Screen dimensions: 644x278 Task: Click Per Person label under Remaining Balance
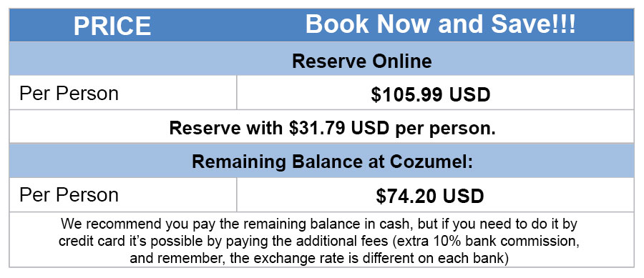[x=69, y=195]
